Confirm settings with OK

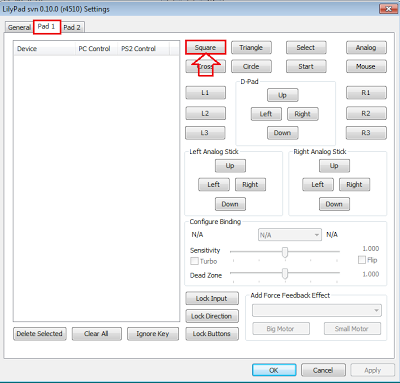click(x=274, y=370)
